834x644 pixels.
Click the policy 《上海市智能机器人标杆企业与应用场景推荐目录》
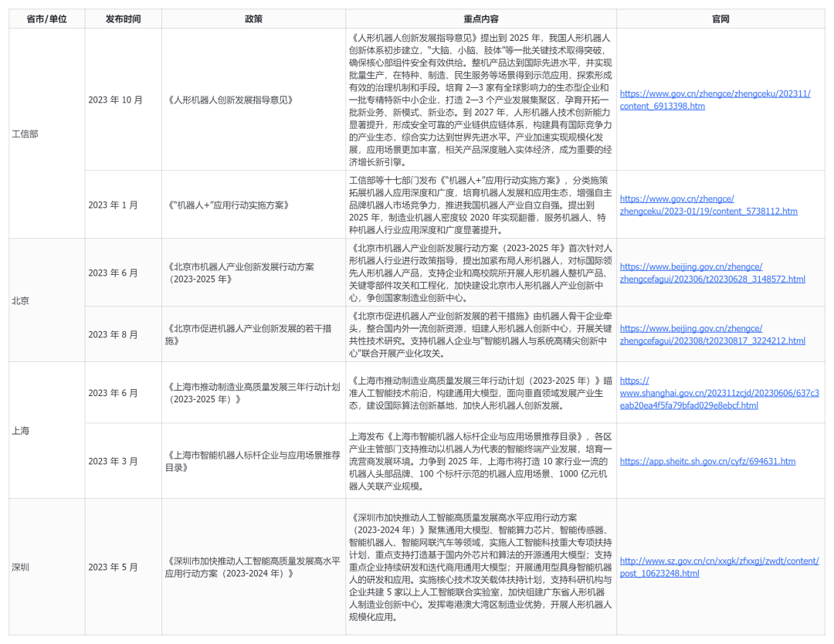tap(253, 462)
